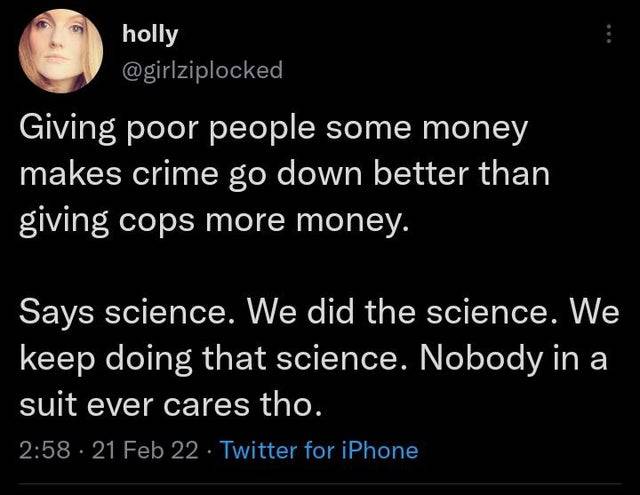Click the 2:58 tweet timestamp
The width and height of the screenshot is (640, 495).
tap(42, 450)
